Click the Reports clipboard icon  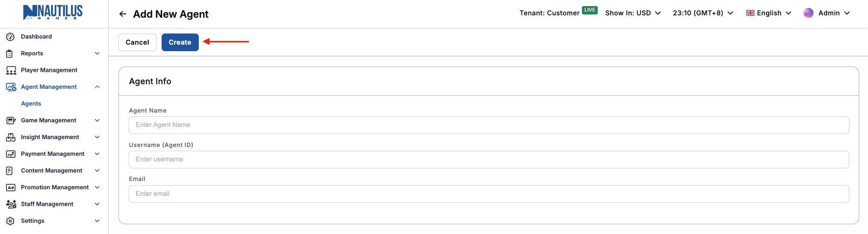[x=9, y=53]
